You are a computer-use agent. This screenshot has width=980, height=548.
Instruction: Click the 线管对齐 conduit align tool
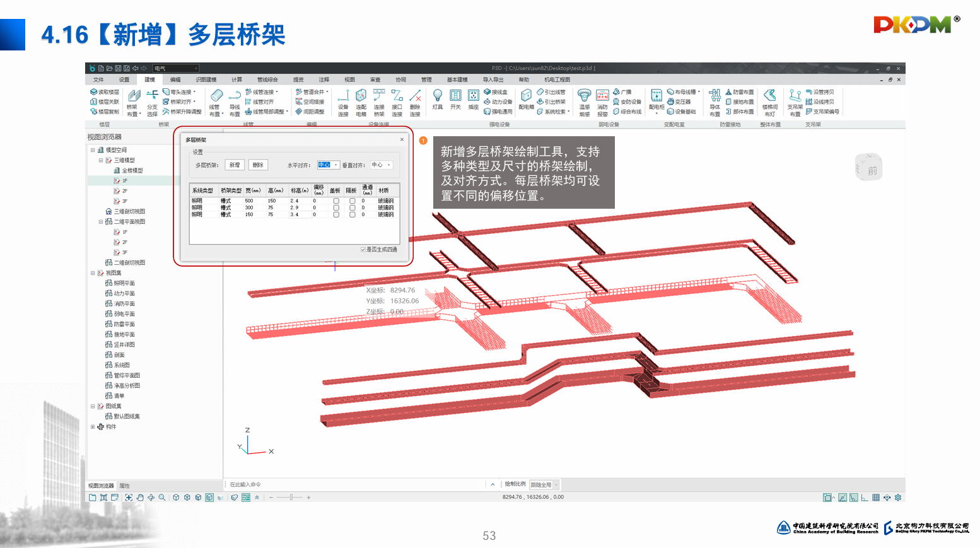[x=260, y=102]
